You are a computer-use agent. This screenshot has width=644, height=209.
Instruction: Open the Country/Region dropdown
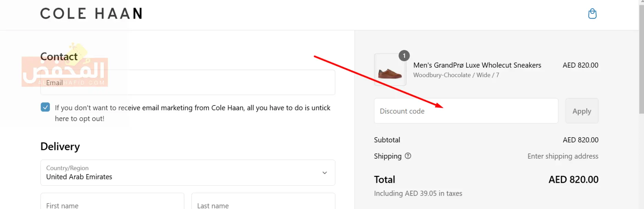click(188, 172)
